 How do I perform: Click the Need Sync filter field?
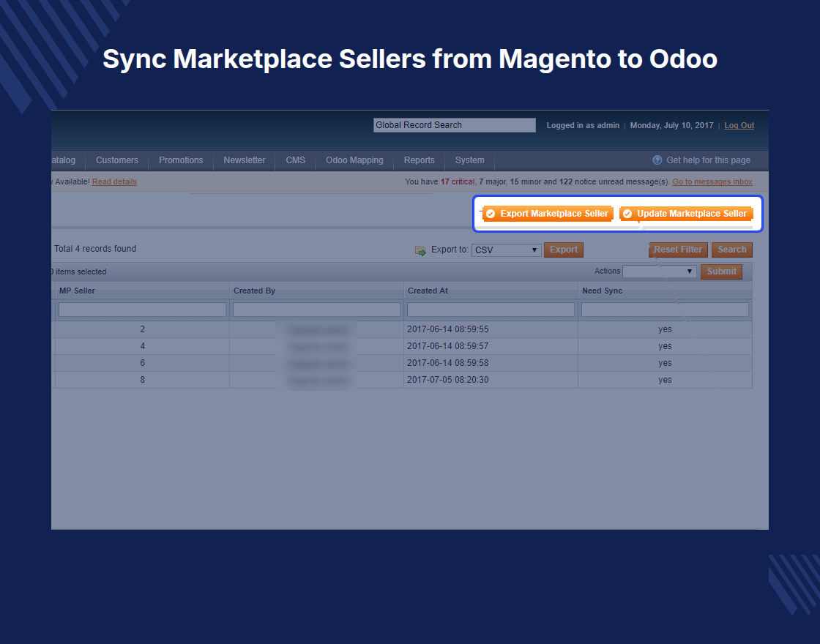click(666, 310)
